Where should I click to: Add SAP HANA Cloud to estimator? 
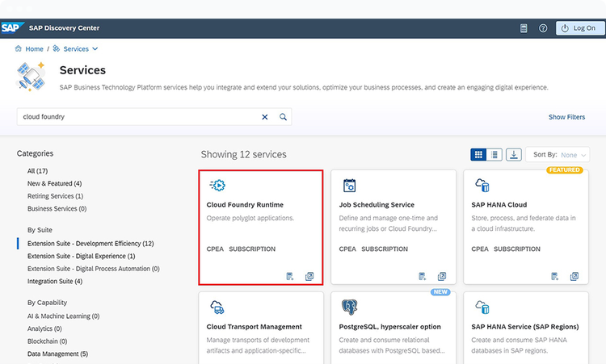coord(554,276)
